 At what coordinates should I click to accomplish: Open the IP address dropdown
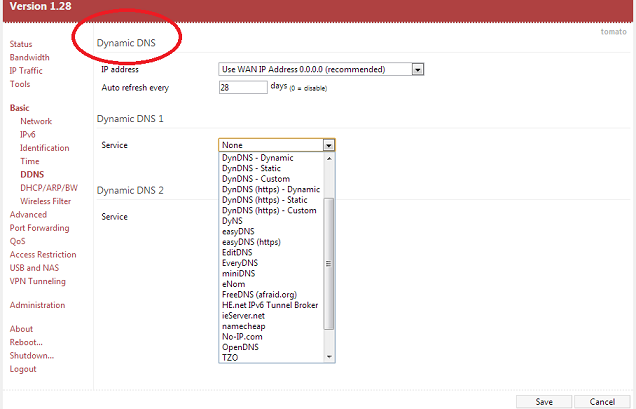click(x=321, y=69)
